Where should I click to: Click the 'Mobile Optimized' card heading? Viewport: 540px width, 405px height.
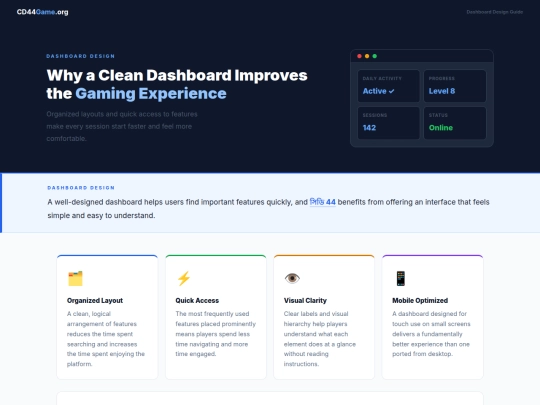coord(420,300)
